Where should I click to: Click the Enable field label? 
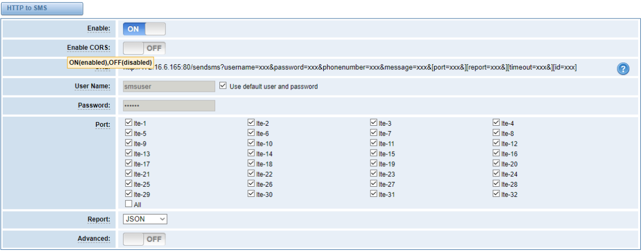coord(99,28)
